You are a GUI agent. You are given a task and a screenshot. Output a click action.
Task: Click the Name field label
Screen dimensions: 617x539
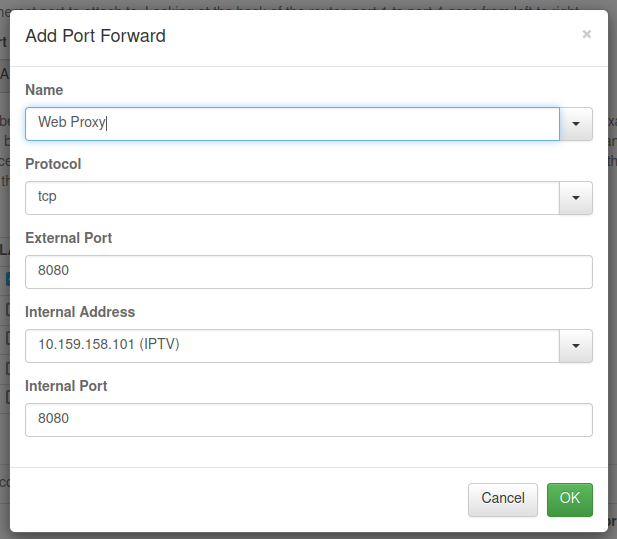44,90
